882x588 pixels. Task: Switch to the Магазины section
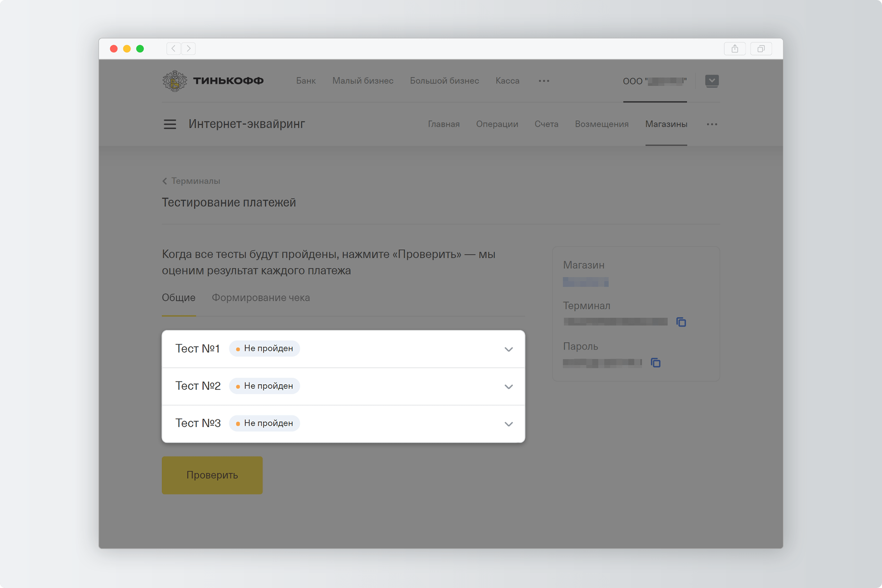(x=666, y=124)
